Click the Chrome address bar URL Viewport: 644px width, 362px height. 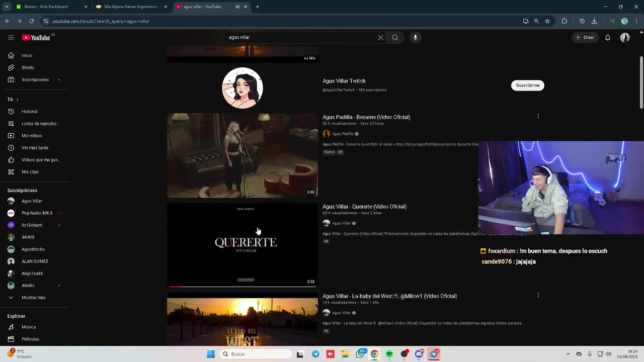[x=101, y=21]
